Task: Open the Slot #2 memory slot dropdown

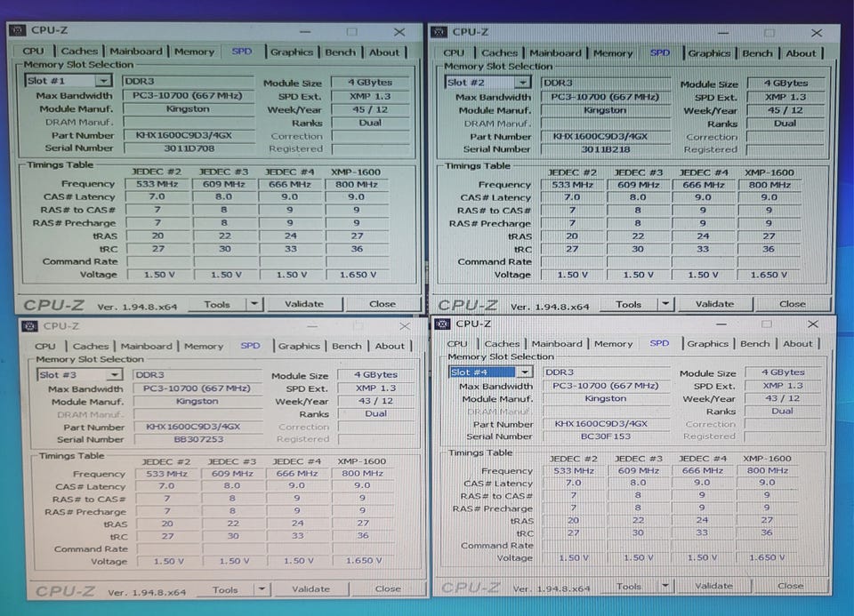Action: (x=522, y=83)
